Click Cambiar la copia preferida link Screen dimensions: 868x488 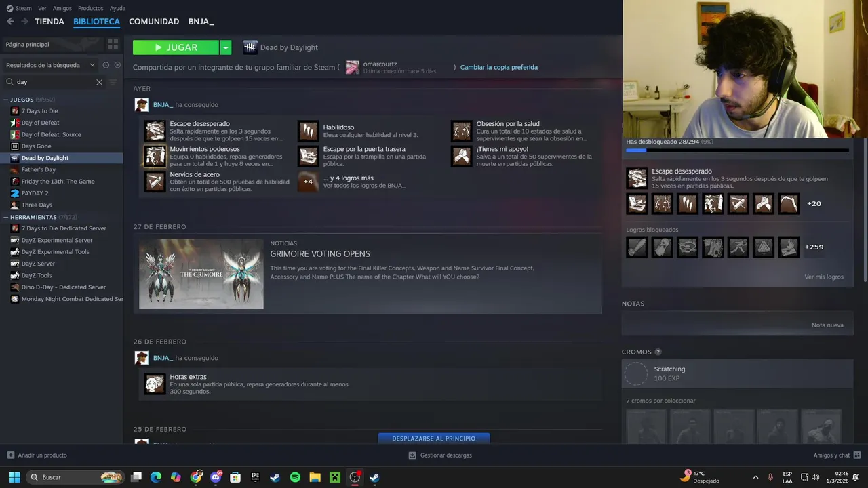point(499,67)
